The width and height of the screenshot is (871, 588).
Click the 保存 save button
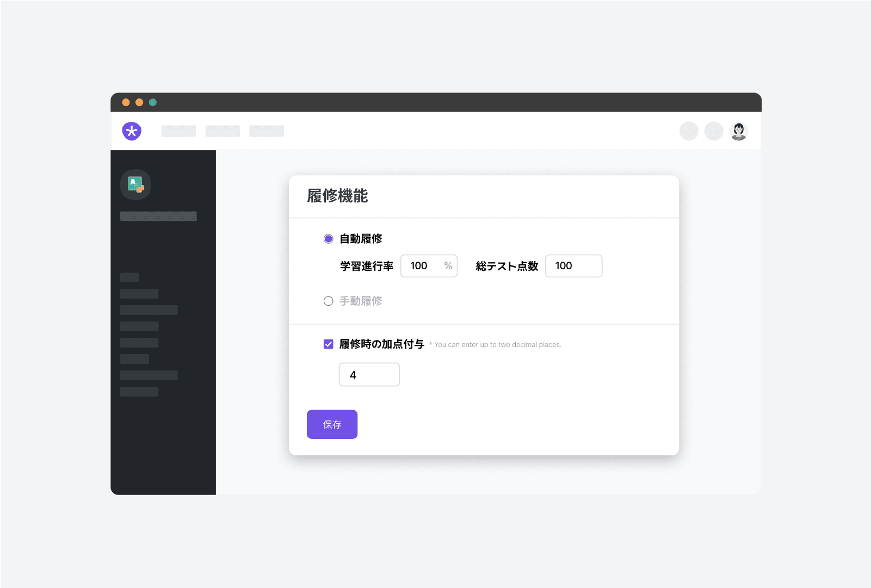pos(332,424)
